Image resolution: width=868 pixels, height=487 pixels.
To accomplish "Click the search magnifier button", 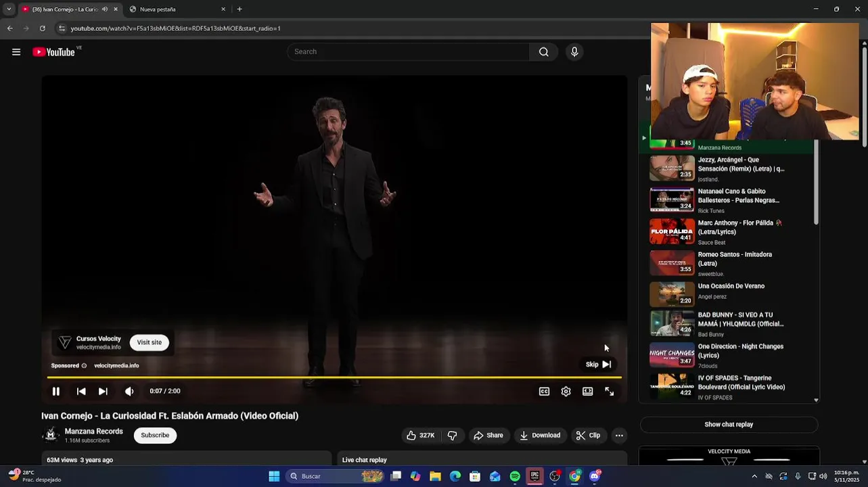I will pos(543,52).
